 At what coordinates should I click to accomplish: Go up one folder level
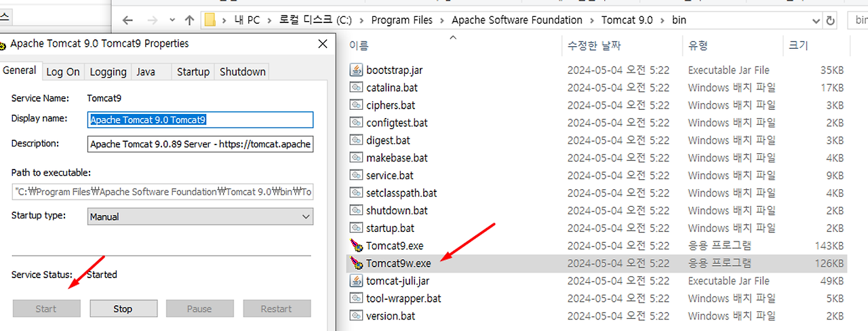[189, 20]
